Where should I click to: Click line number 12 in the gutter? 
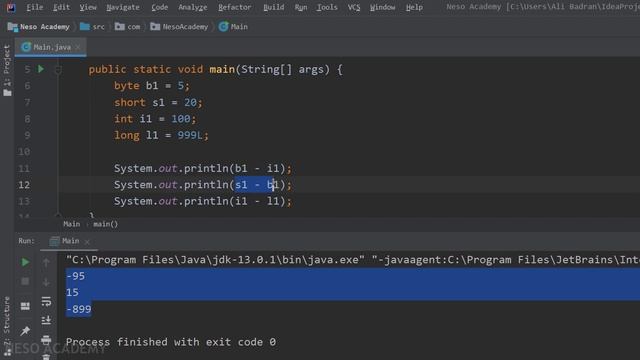(24, 185)
